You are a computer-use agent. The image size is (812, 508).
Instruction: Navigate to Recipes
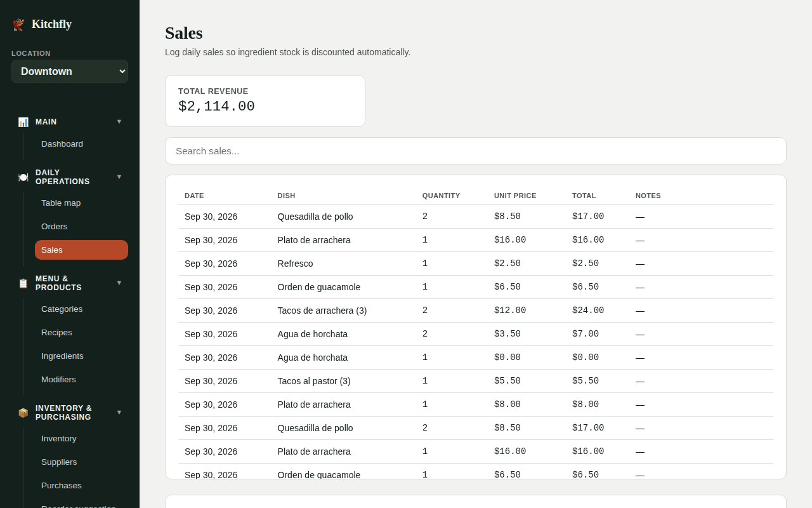(x=81, y=333)
